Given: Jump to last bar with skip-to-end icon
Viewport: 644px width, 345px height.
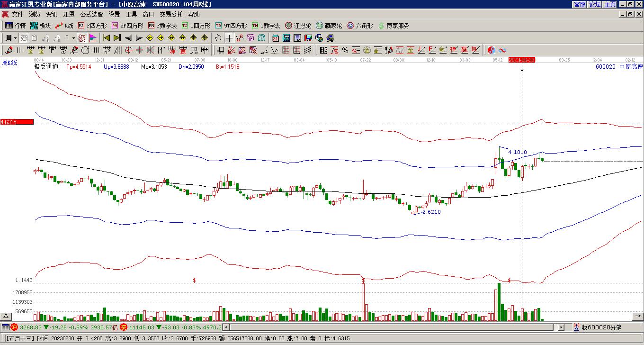Looking at the screenshot, I should tap(117, 38).
